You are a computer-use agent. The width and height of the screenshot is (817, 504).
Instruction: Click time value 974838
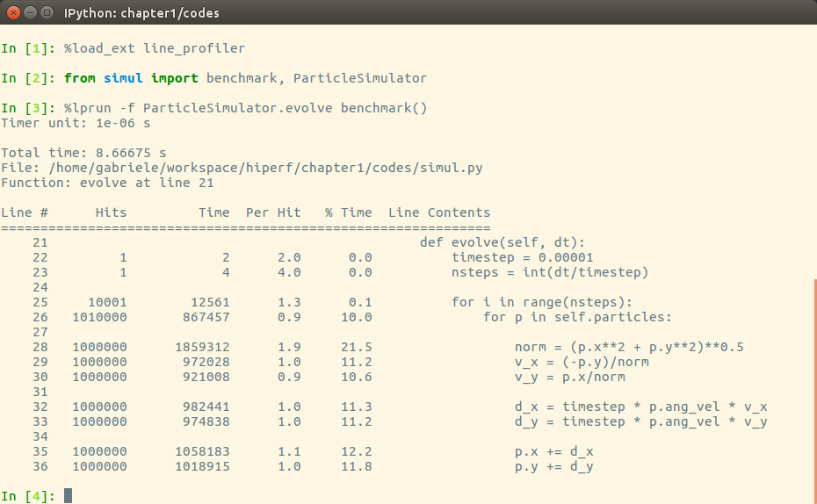pos(206,421)
